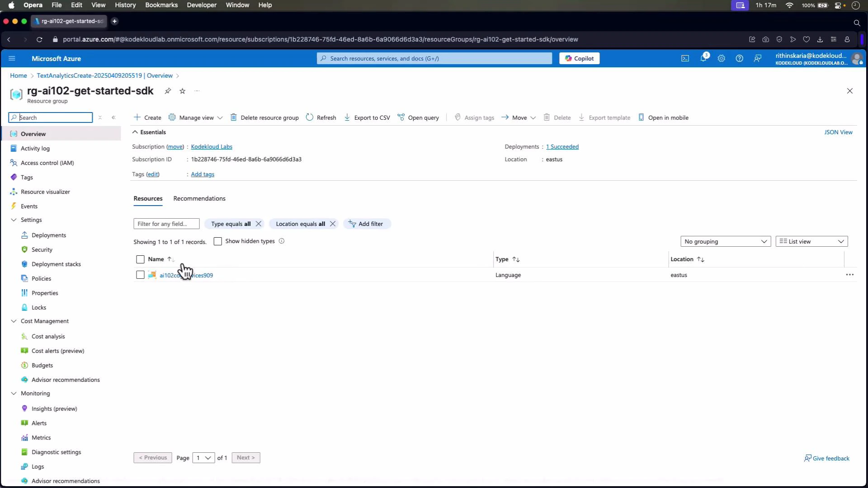Switch to the Recommendations tab
Screen dimensions: 868x488
pyautogui.click(x=199, y=198)
